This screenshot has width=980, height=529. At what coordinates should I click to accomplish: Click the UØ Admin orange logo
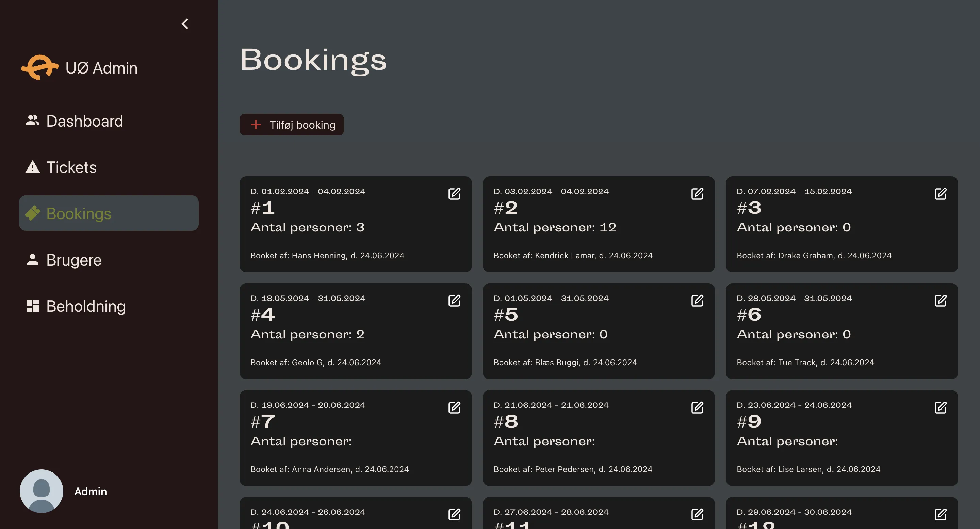point(39,67)
